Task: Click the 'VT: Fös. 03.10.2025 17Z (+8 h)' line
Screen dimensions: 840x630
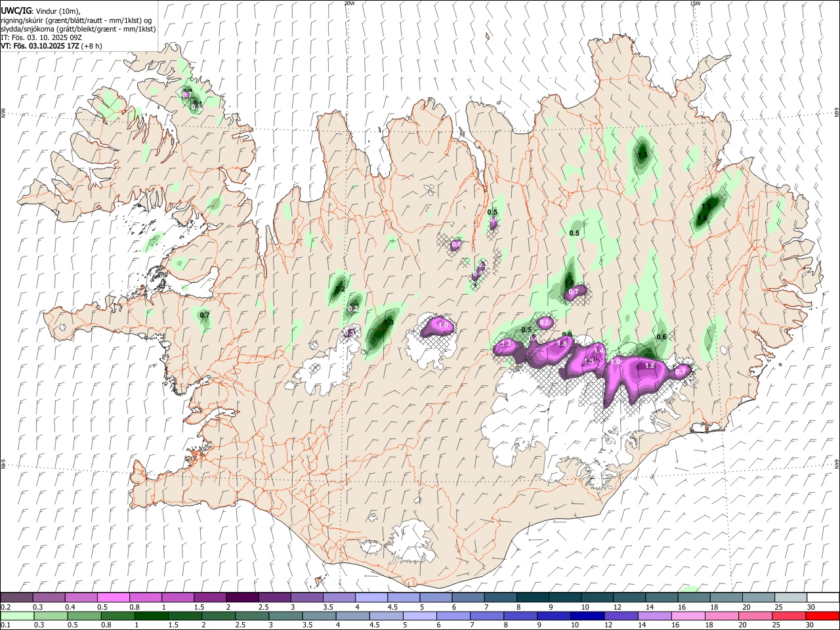Action: pos(51,46)
